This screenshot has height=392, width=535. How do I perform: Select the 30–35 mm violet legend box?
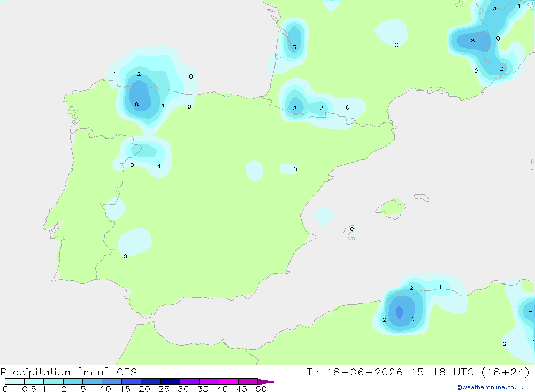pyautogui.click(x=189, y=381)
